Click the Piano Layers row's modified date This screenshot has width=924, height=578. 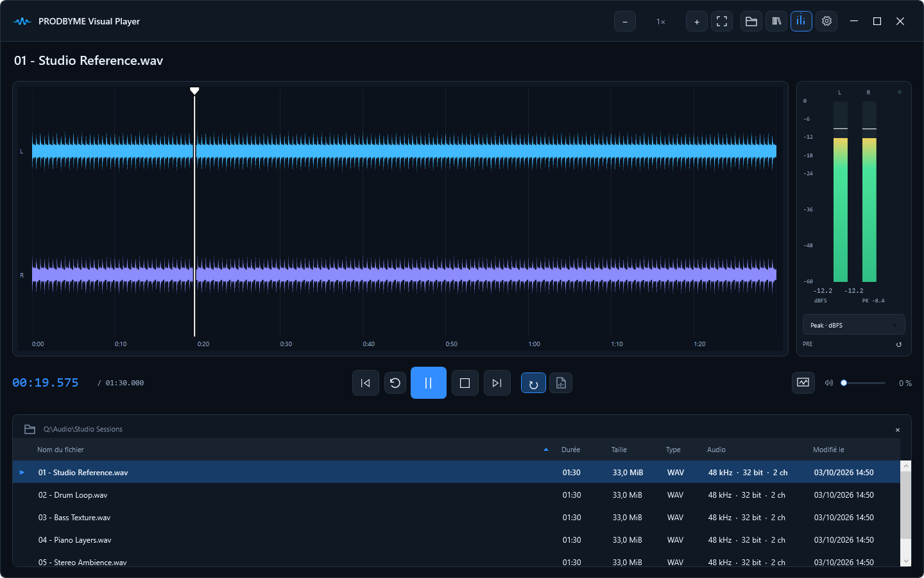click(844, 540)
